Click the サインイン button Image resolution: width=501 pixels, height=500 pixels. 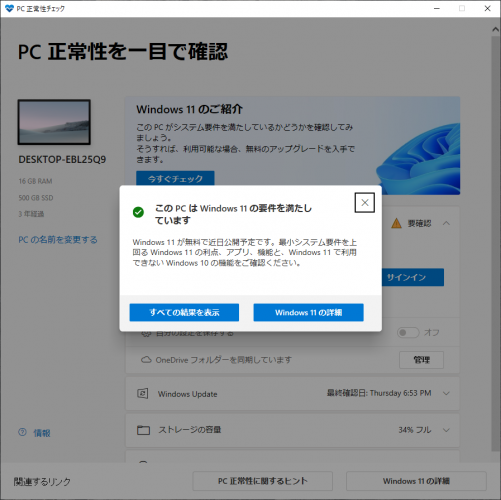[x=413, y=277]
